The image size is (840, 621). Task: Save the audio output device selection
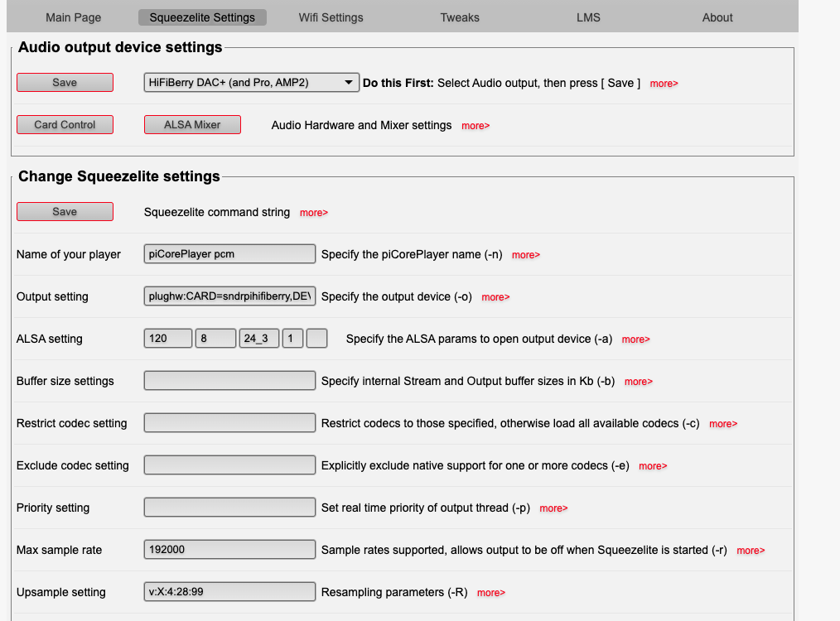(x=65, y=83)
